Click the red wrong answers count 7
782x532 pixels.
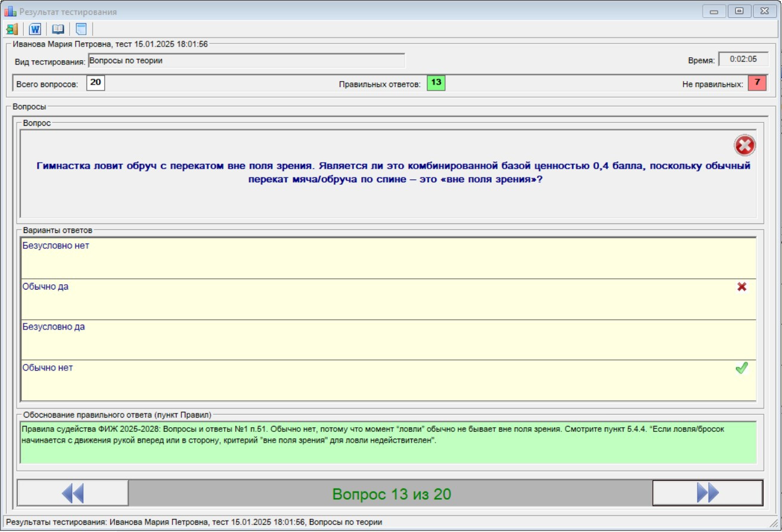[756, 83]
